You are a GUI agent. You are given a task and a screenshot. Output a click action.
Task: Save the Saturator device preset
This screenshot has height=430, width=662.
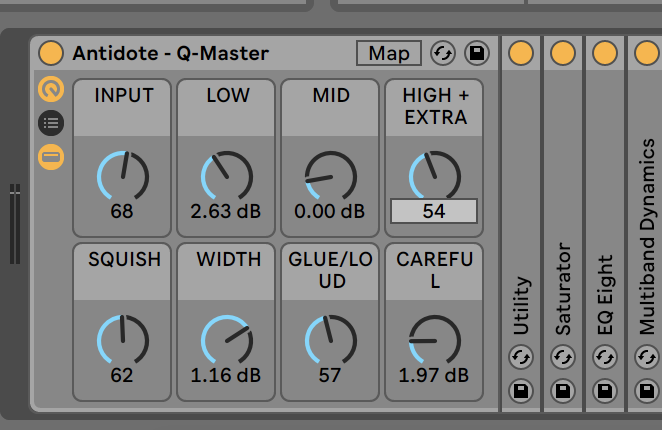coord(562,389)
